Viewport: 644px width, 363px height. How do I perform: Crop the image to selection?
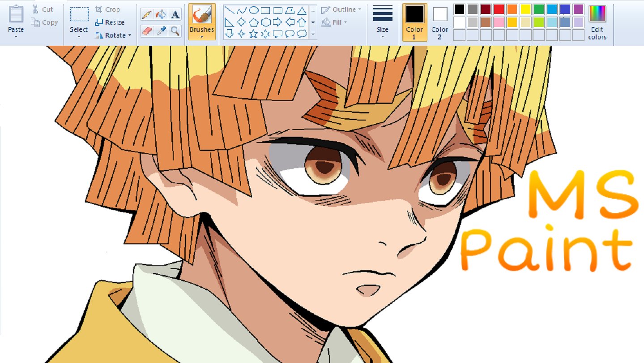(107, 9)
